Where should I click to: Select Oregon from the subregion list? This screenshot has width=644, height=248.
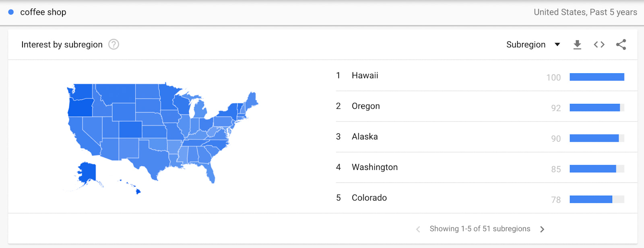pos(365,106)
